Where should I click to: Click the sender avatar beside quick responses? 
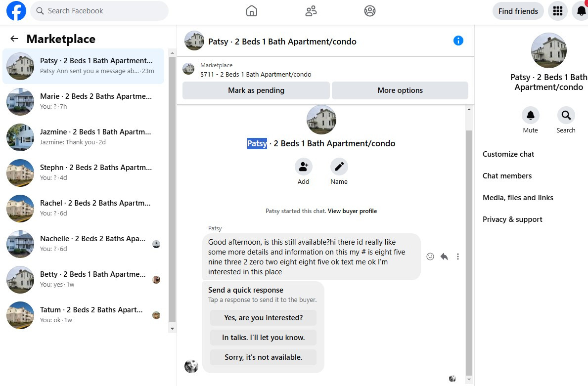[191, 366]
